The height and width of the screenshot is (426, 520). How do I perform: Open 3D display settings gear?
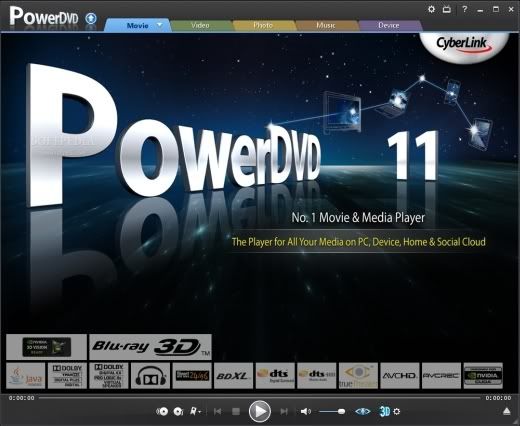[x=397, y=412]
